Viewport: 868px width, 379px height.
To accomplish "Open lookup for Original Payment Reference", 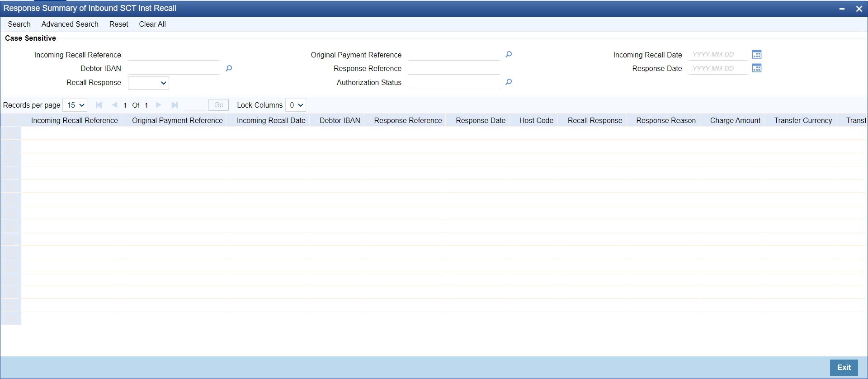I will coord(509,54).
